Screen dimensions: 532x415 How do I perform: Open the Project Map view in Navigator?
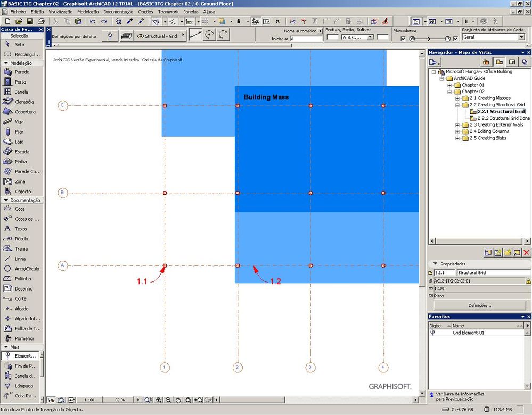[x=486, y=62]
